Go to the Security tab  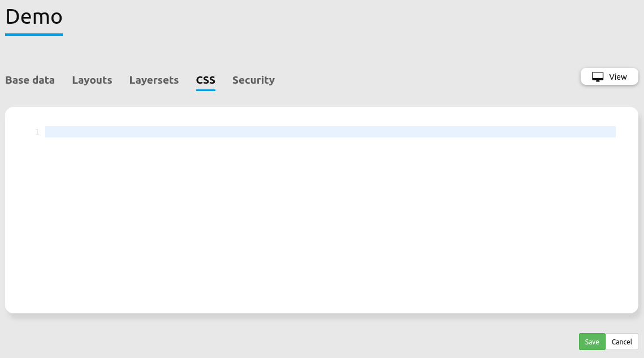point(253,80)
